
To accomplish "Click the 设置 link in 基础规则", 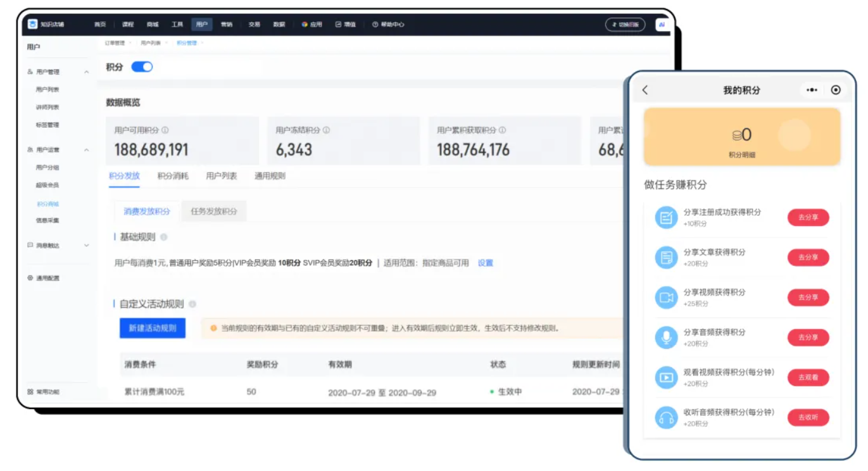I will [486, 263].
